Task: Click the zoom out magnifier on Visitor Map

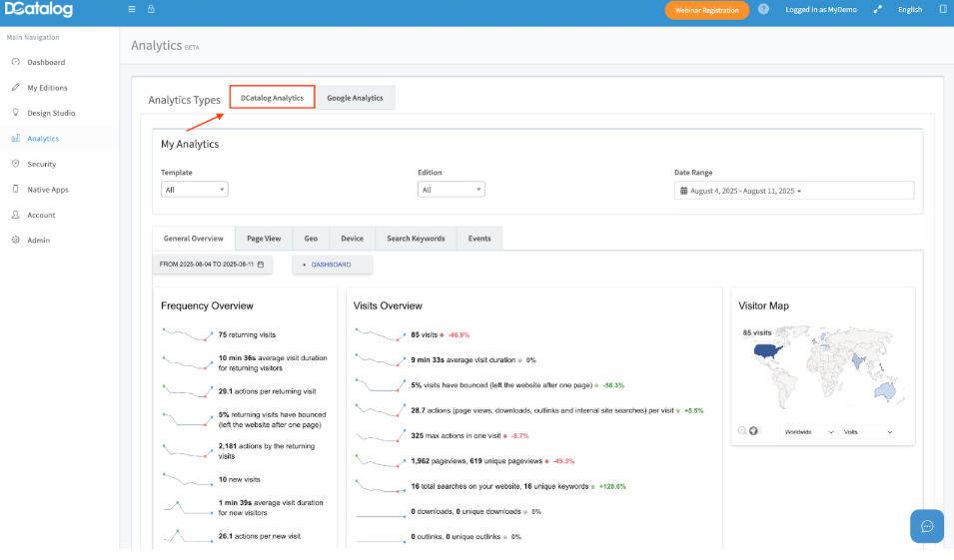Action: coord(742,431)
